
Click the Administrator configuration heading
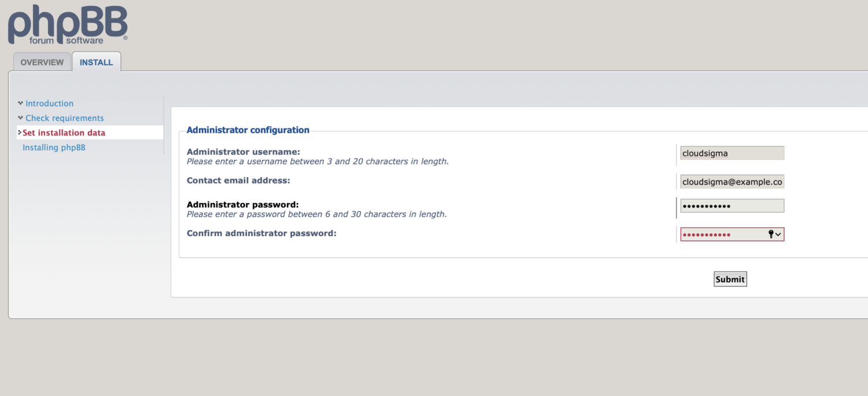[x=248, y=130]
